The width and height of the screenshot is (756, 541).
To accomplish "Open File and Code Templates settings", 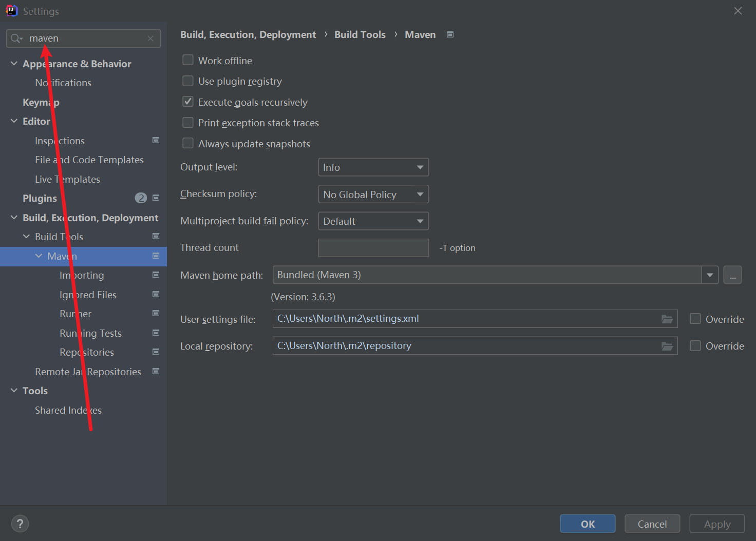I will (x=89, y=160).
